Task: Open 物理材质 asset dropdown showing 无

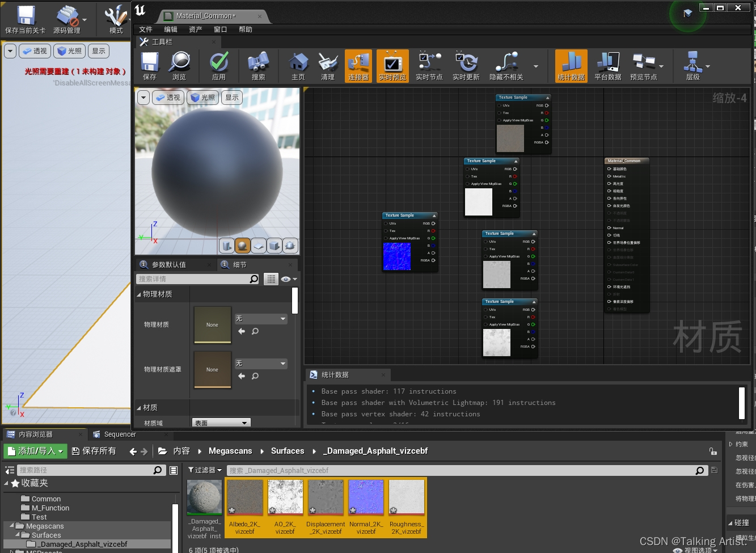Action: coord(261,319)
